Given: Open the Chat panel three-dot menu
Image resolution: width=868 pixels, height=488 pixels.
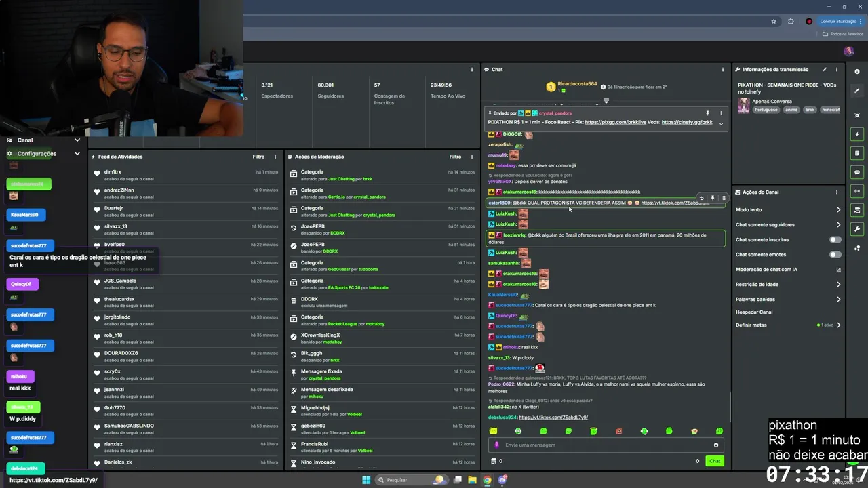Looking at the screenshot, I should pos(723,69).
